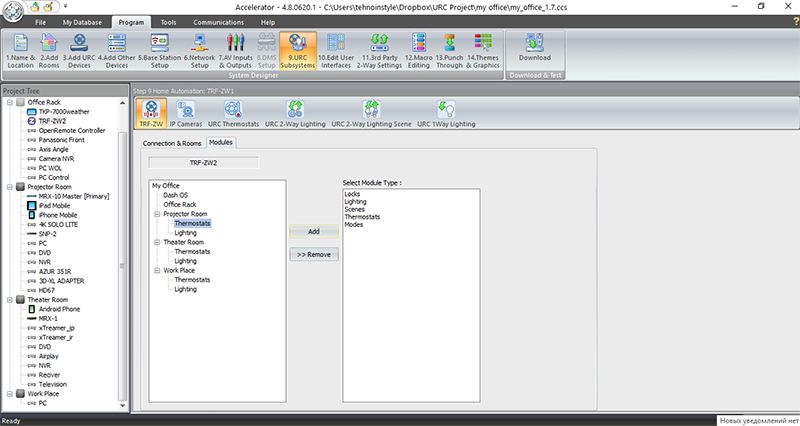The height and width of the screenshot is (426, 800).
Task: Select URC 2-Way Lighting Scene icon
Action: tap(371, 112)
